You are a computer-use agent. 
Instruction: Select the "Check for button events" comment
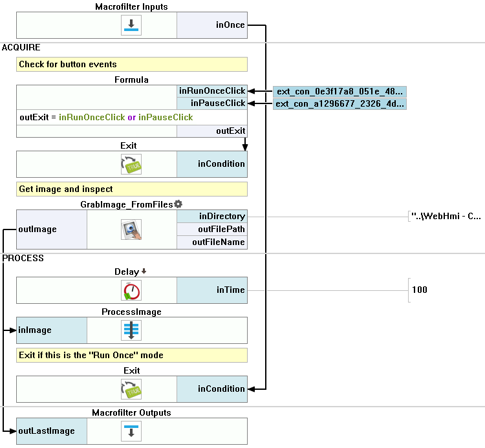pyautogui.click(x=132, y=64)
